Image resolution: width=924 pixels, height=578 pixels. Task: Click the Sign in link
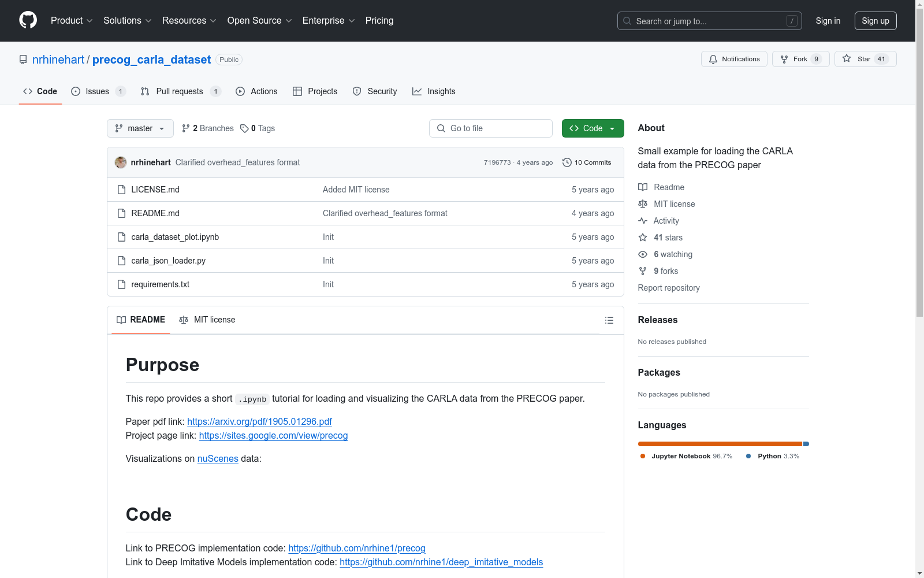coord(828,21)
